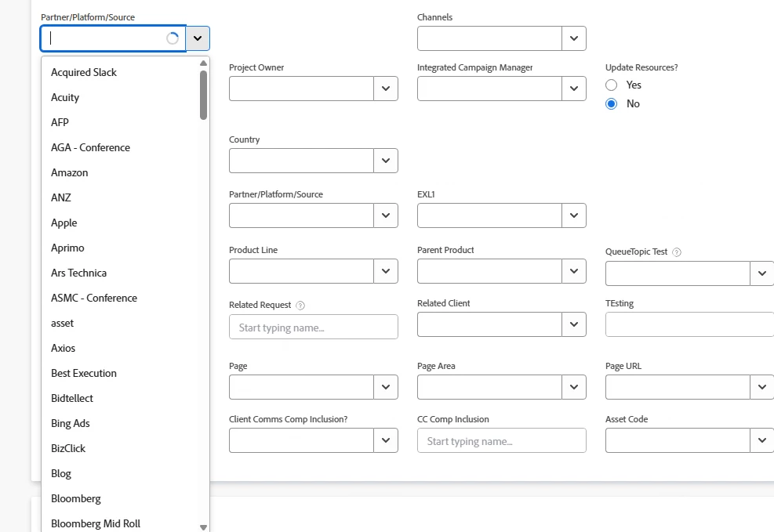
Task: Select ANZ option
Action: [121, 197]
